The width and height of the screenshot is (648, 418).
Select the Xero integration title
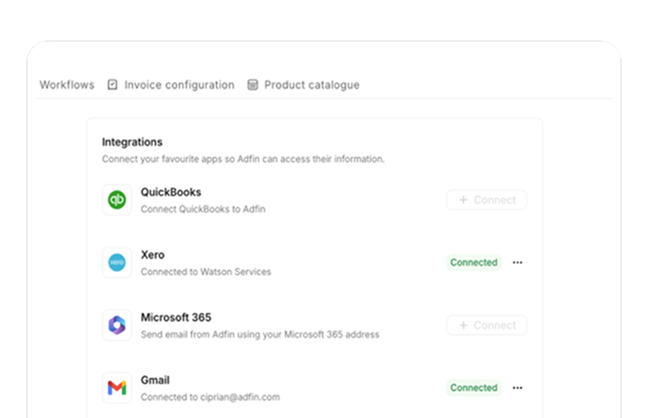pos(153,255)
